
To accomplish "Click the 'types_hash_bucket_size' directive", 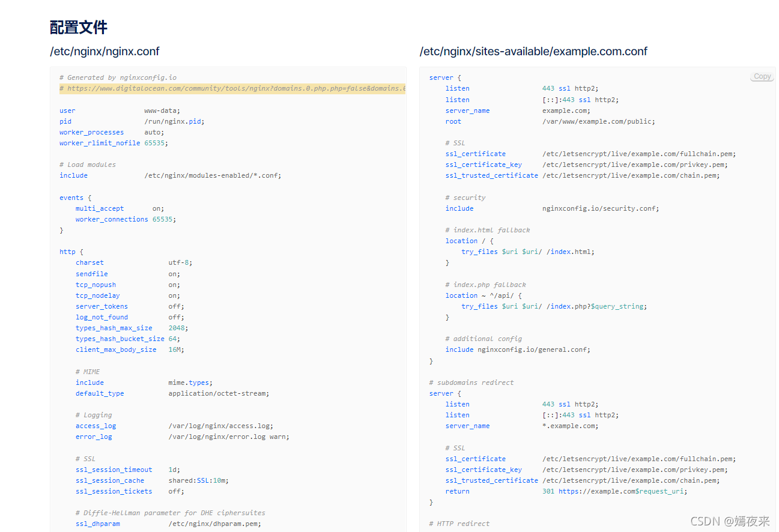I will coord(120,339).
